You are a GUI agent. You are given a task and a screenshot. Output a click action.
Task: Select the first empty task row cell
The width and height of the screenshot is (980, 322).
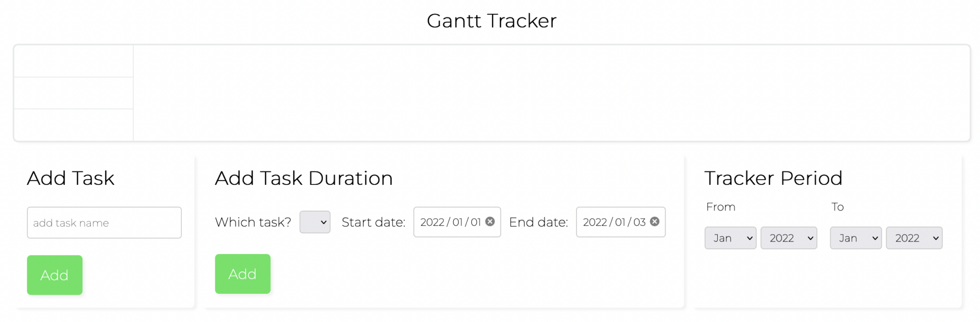(74, 61)
